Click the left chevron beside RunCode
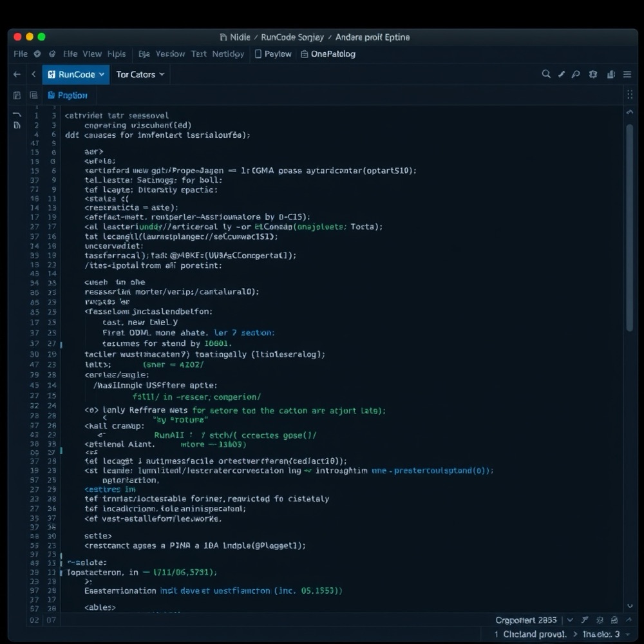The height and width of the screenshot is (644, 644). [x=33, y=74]
